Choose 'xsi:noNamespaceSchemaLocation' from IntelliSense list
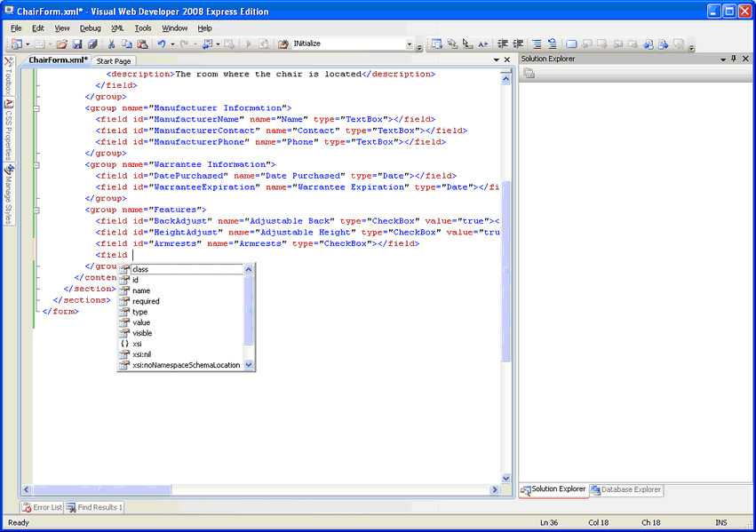 point(181,365)
